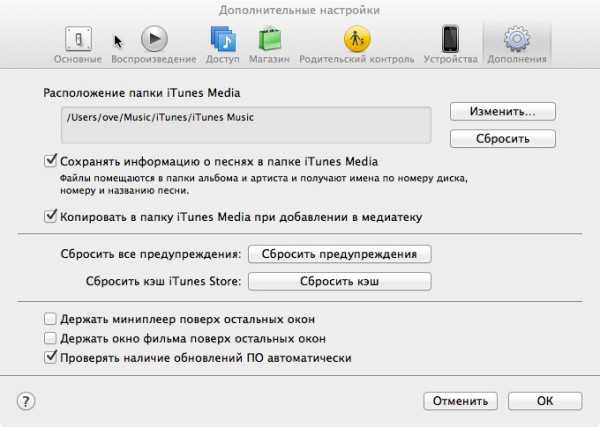Enable Держать окно фильма поверх остальных окон
The image size is (600, 427).
(50, 338)
